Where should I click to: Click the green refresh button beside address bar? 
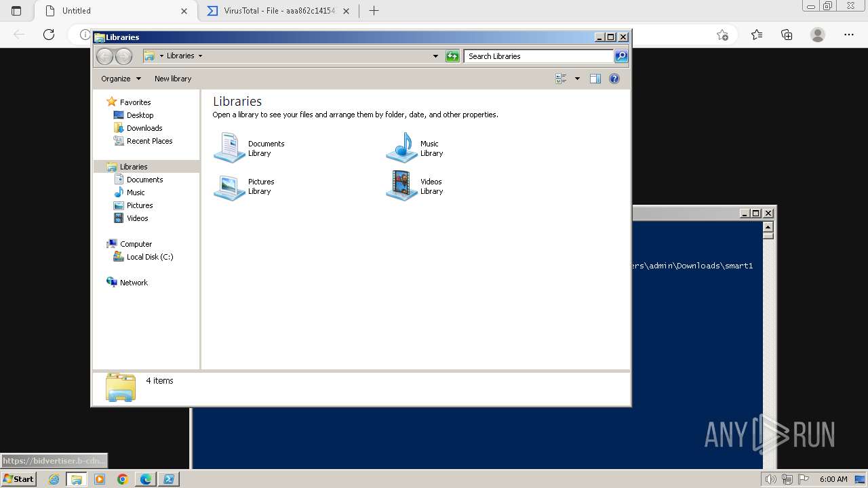click(x=452, y=56)
